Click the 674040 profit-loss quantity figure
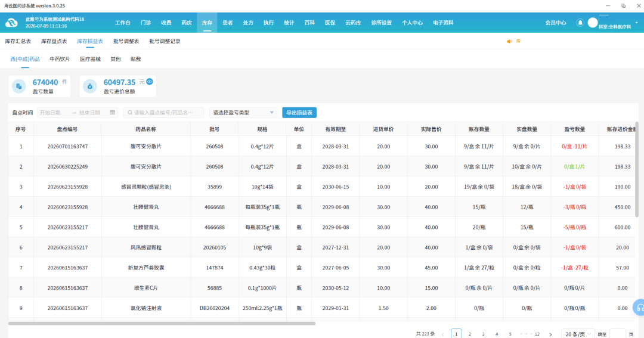644x338 pixels. pyautogui.click(x=45, y=82)
